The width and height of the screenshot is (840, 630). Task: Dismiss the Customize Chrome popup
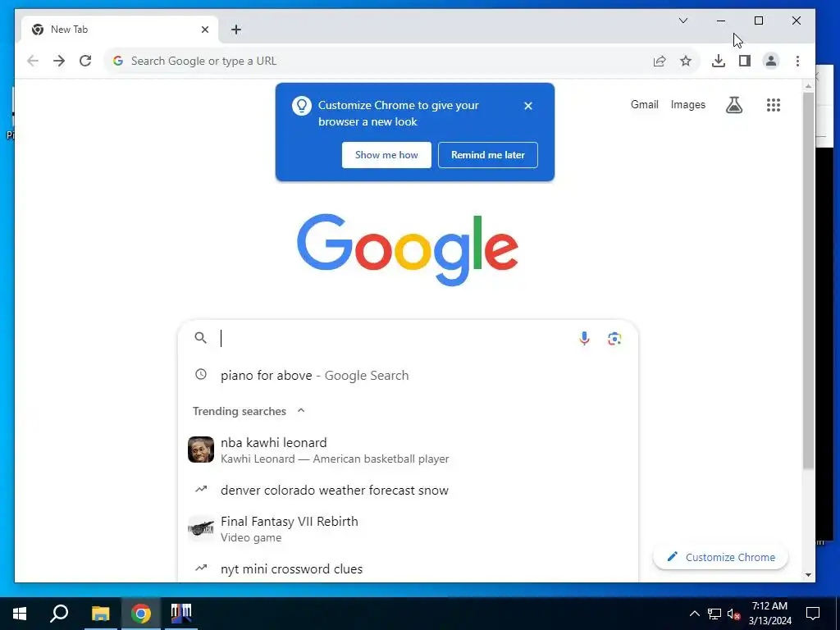click(528, 106)
